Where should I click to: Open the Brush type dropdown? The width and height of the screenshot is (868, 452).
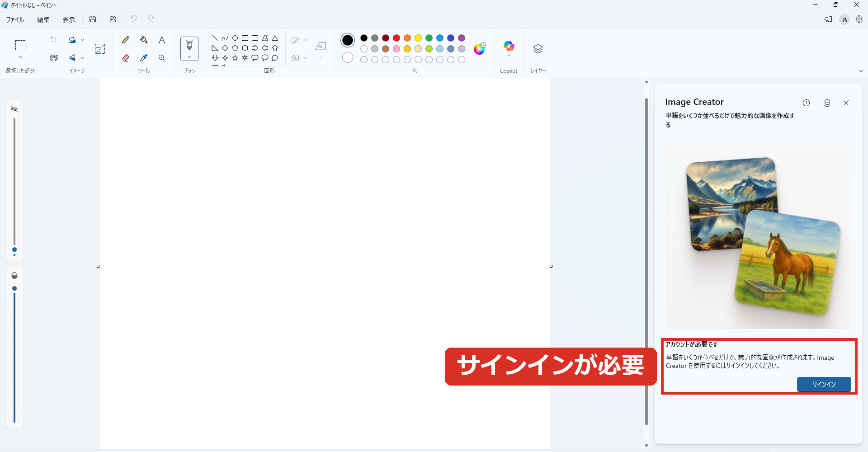click(x=189, y=57)
